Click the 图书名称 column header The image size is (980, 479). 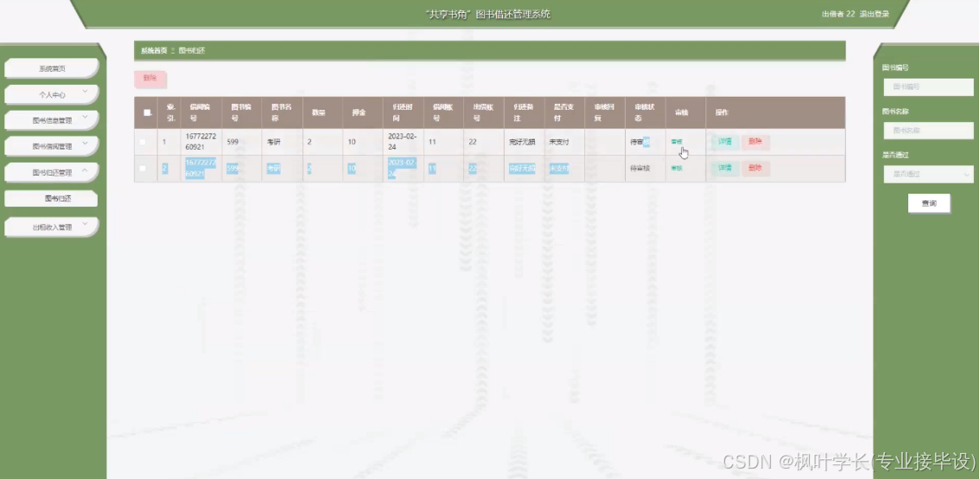[282, 112]
